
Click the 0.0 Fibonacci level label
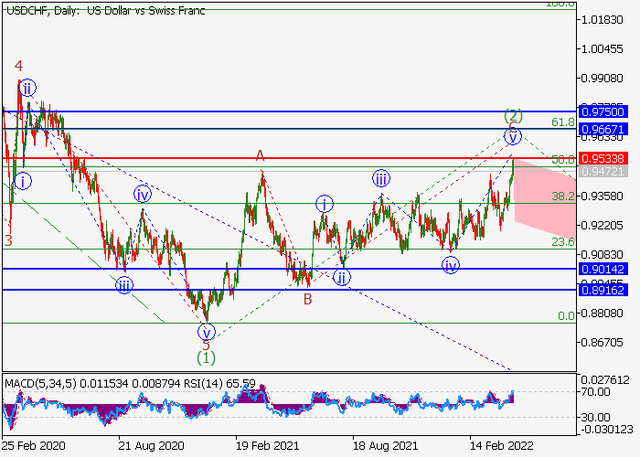coord(566,316)
